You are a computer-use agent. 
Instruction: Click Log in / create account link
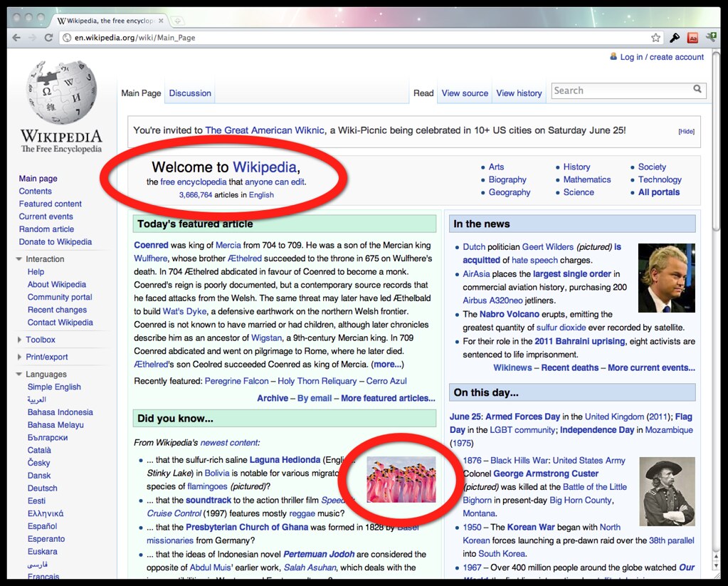click(x=661, y=57)
